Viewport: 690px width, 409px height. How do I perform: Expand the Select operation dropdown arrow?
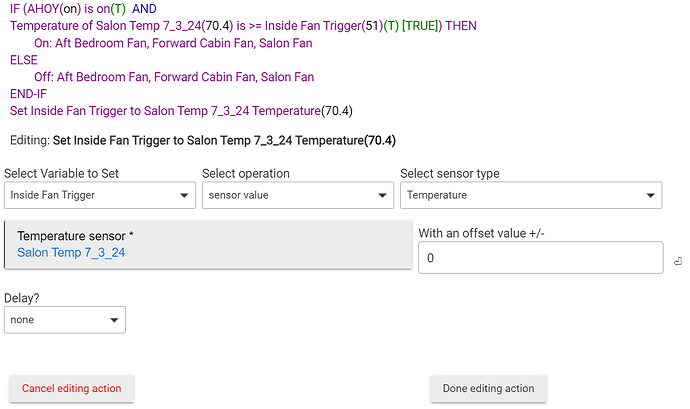[382, 195]
